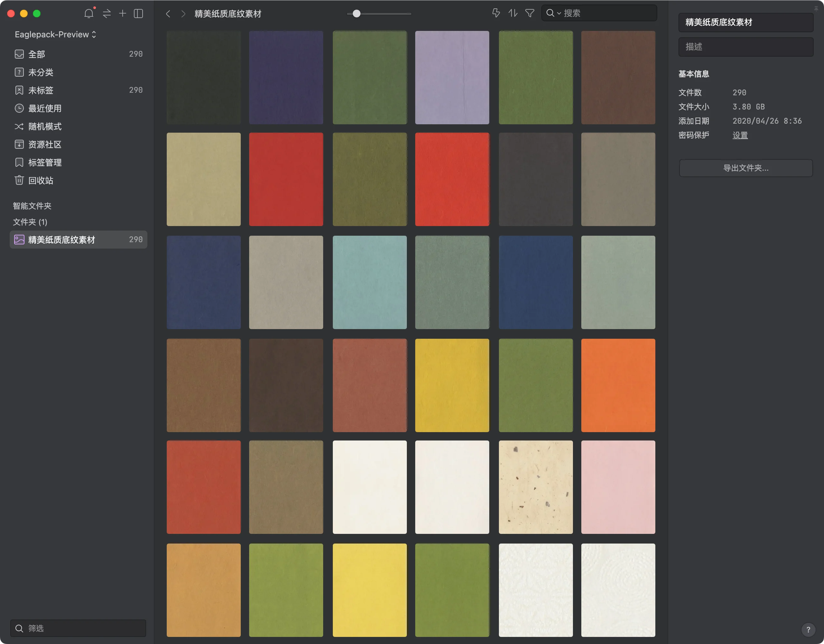
Task: Select the bright orange paper thumbnail
Action: (x=618, y=385)
